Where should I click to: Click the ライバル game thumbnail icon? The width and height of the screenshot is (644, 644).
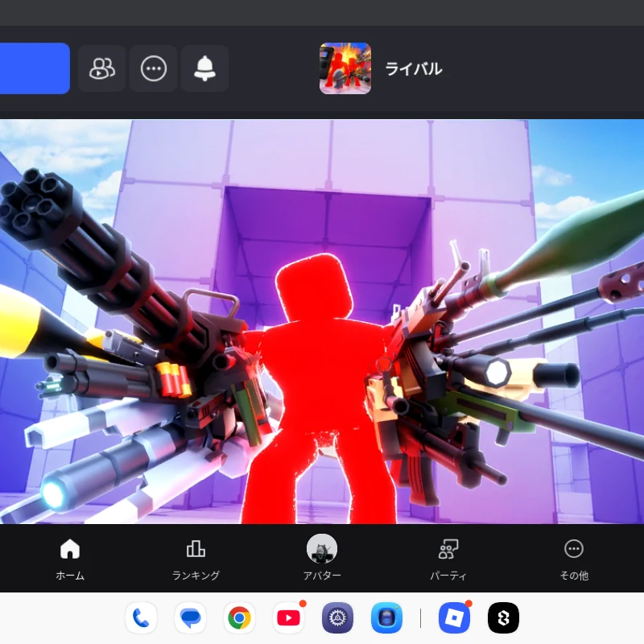click(x=345, y=68)
